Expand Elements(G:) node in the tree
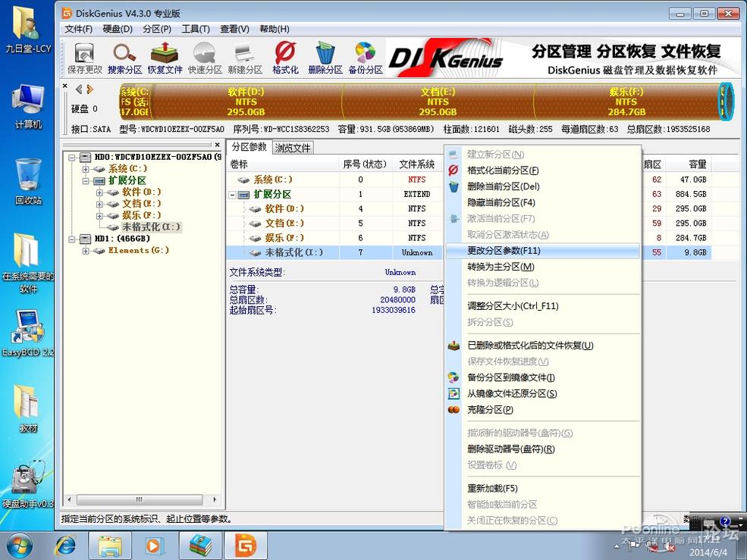 pyautogui.click(x=86, y=251)
